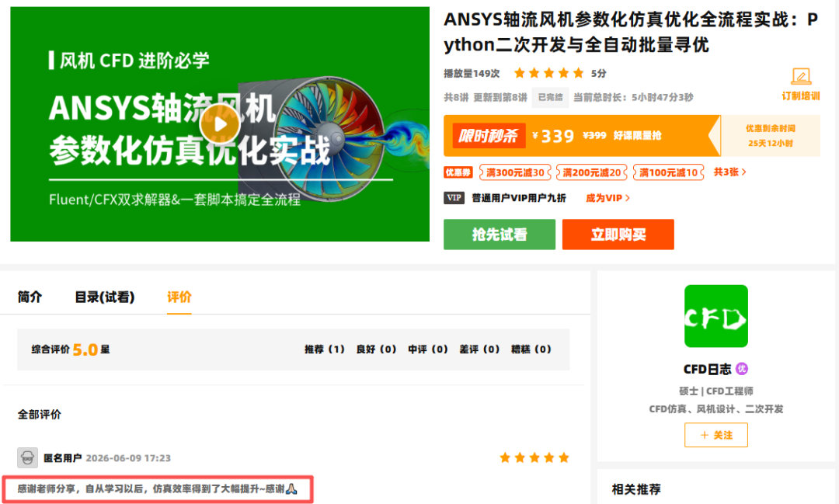
Task: Click the 全部评价 heading
Action: click(x=40, y=414)
